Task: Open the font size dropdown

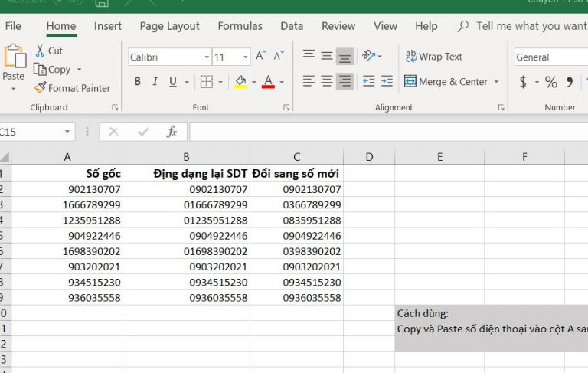Action: pyautogui.click(x=245, y=57)
